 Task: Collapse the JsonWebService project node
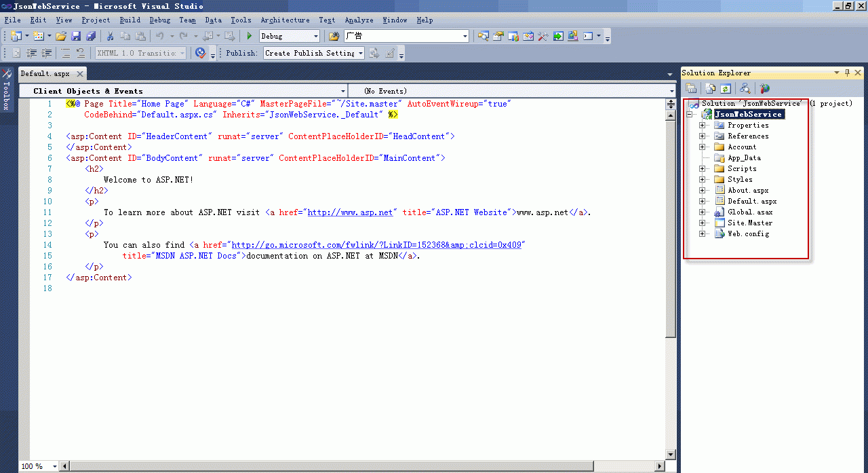click(x=690, y=114)
